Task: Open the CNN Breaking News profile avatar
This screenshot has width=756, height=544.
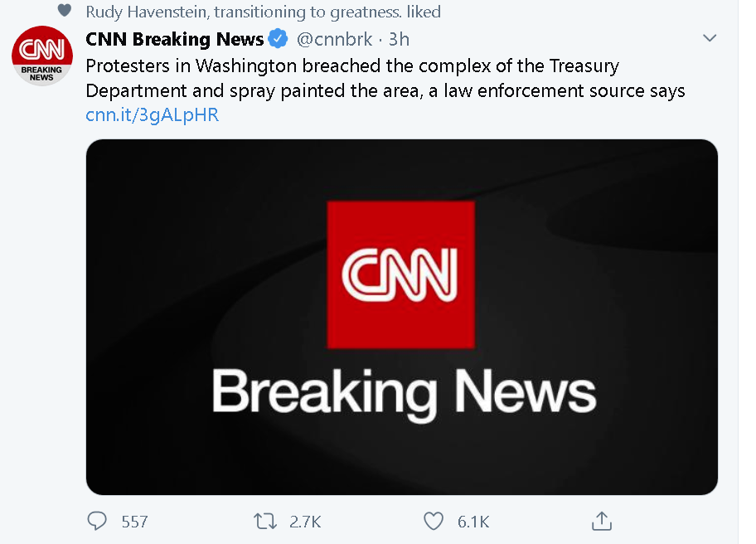Action: coord(42,56)
